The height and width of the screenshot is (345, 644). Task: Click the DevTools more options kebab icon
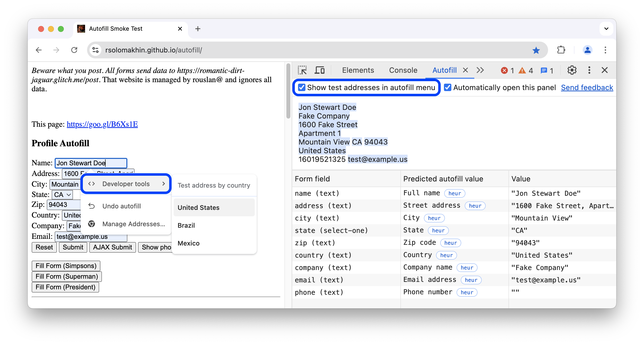[x=589, y=70]
